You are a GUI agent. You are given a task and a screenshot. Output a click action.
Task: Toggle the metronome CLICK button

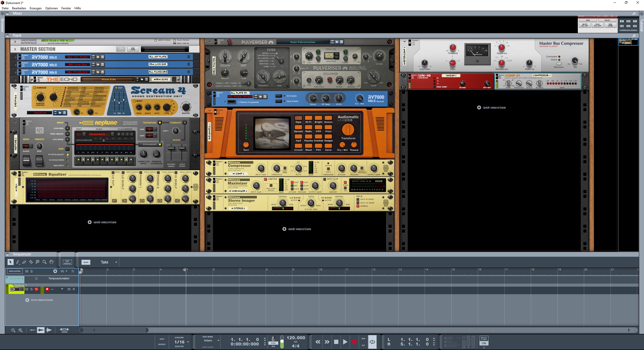click(x=273, y=343)
